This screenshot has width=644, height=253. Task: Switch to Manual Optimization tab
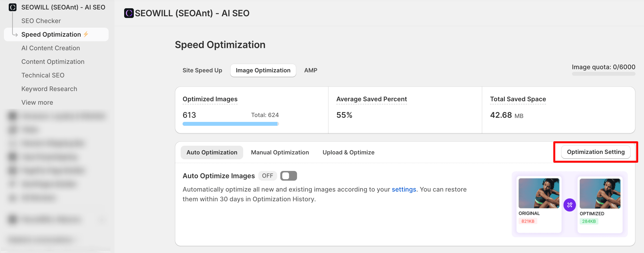(x=280, y=152)
